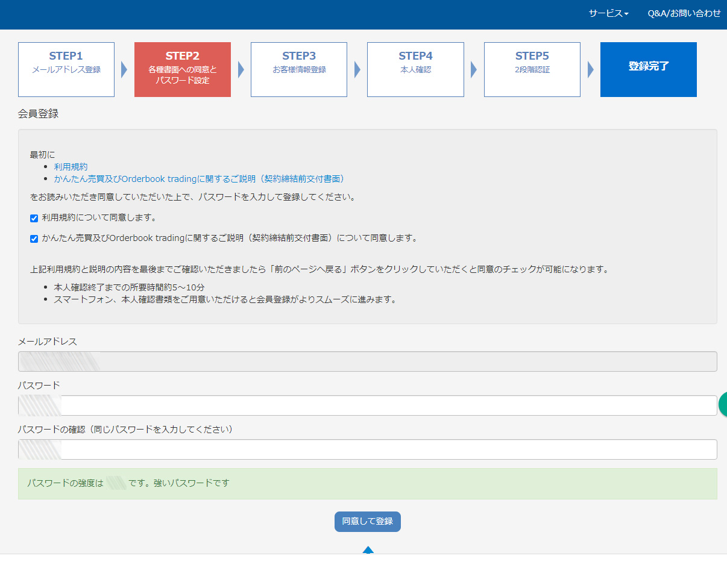727x588 pixels.
Task: Click the 登録完了 step box
Action: click(648, 69)
